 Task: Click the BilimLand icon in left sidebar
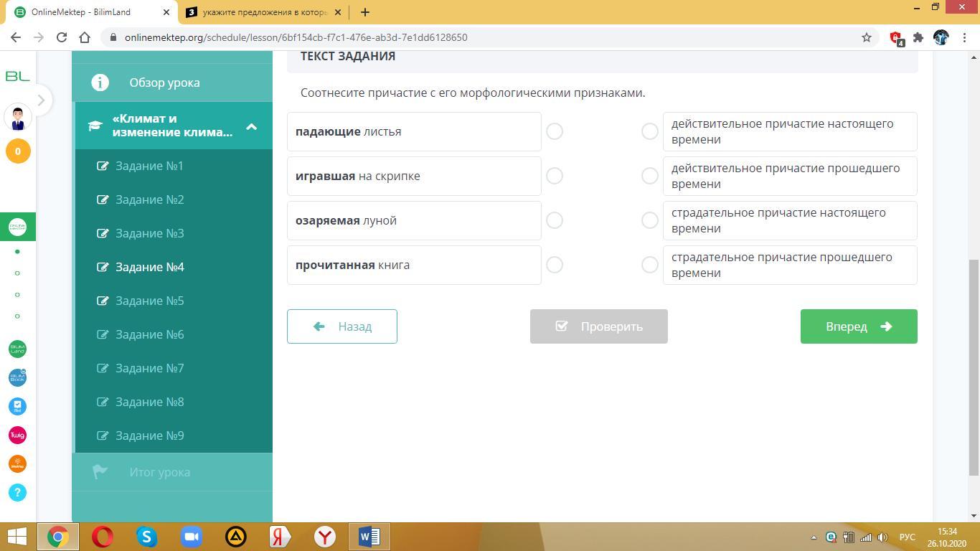[17, 349]
